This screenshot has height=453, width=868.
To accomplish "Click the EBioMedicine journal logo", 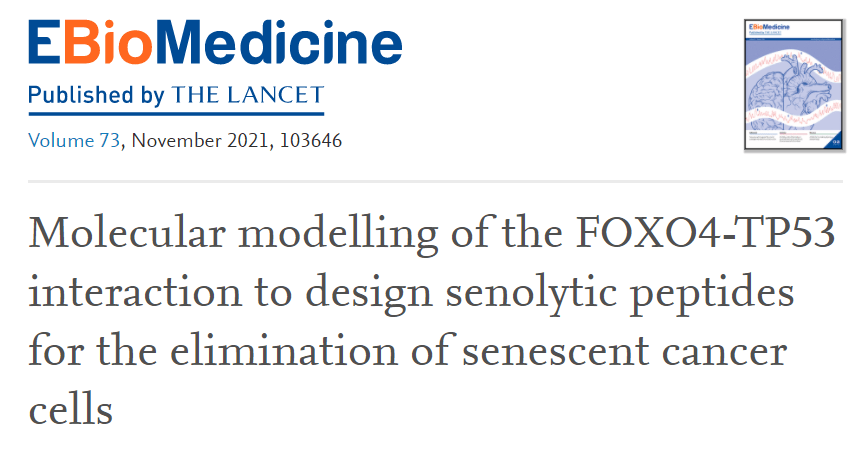I will [x=214, y=44].
